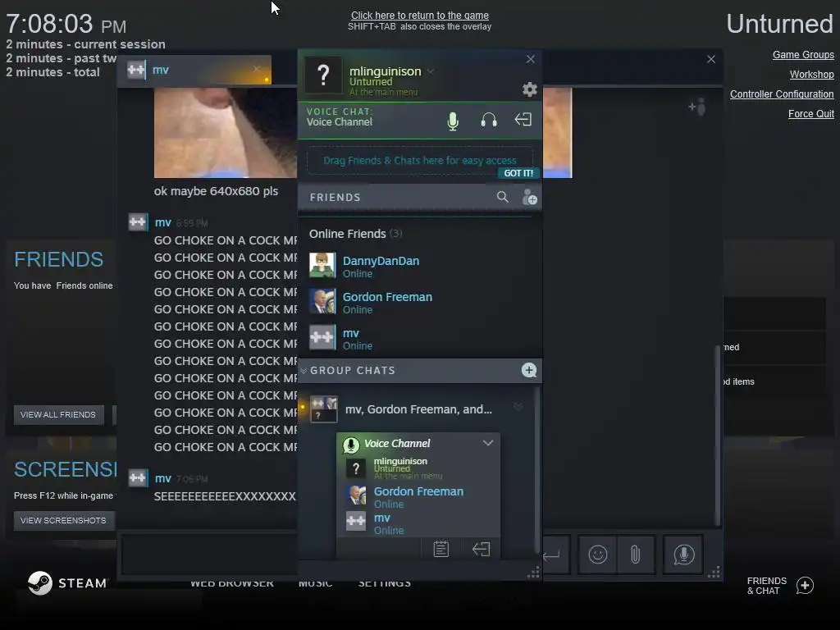Collapse the GROUP CHATS section
The height and width of the screenshot is (630, 840).
point(304,371)
